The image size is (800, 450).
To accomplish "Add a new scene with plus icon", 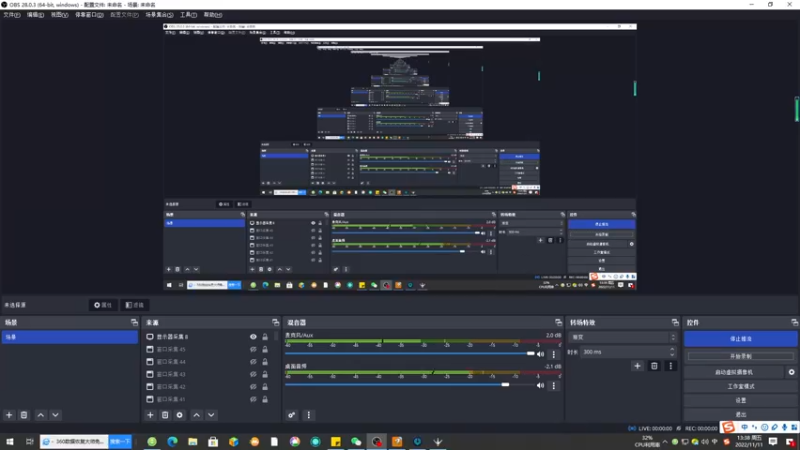I will click(x=9, y=415).
